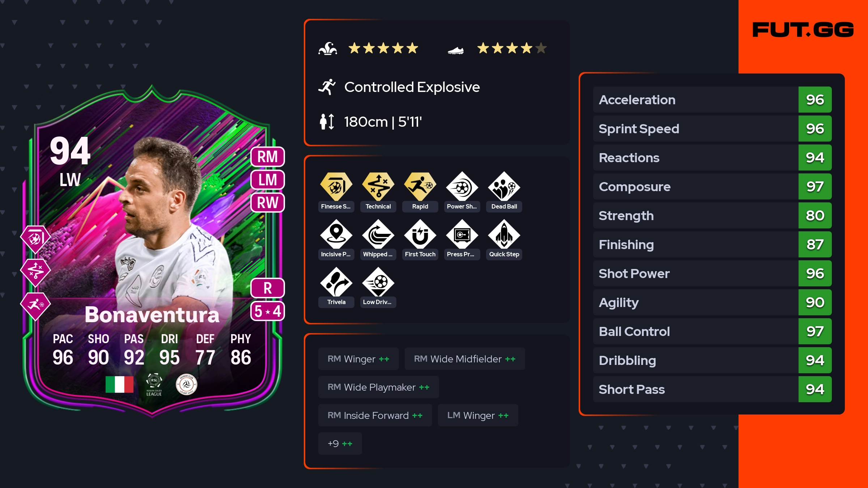The height and width of the screenshot is (488, 868).
Task: Click the Rapid playstyle icon
Action: click(420, 187)
